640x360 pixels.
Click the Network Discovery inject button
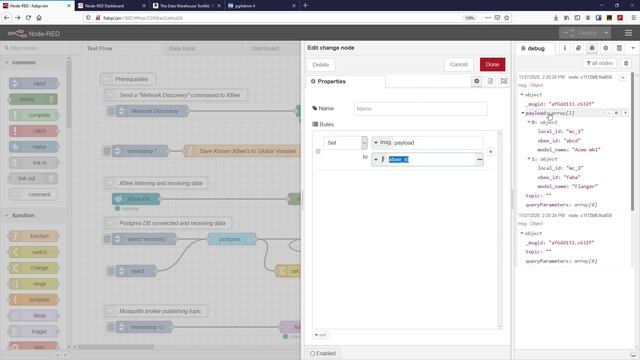pyautogui.click(x=111, y=111)
